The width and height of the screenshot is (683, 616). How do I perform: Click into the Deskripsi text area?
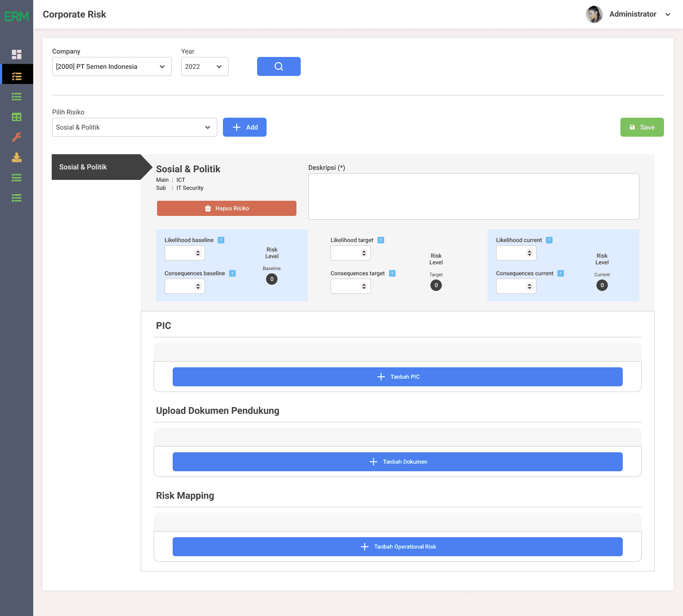click(474, 196)
